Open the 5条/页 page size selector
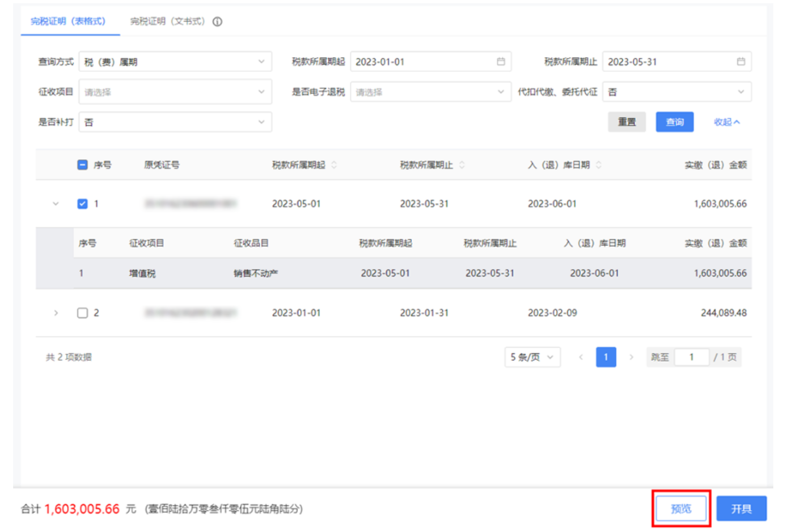The height and width of the screenshot is (532, 801). coord(532,357)
